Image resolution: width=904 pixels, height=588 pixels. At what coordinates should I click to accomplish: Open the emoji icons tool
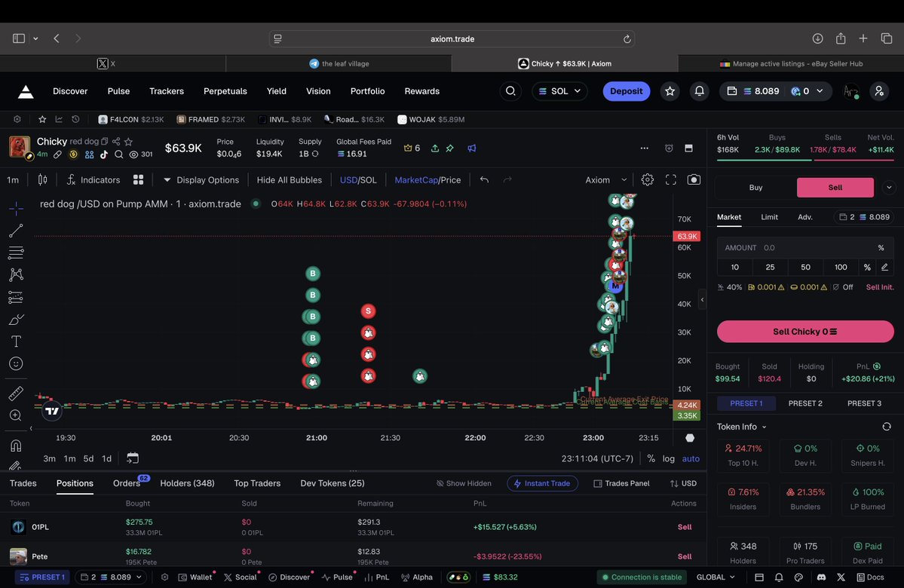[16, 364]
